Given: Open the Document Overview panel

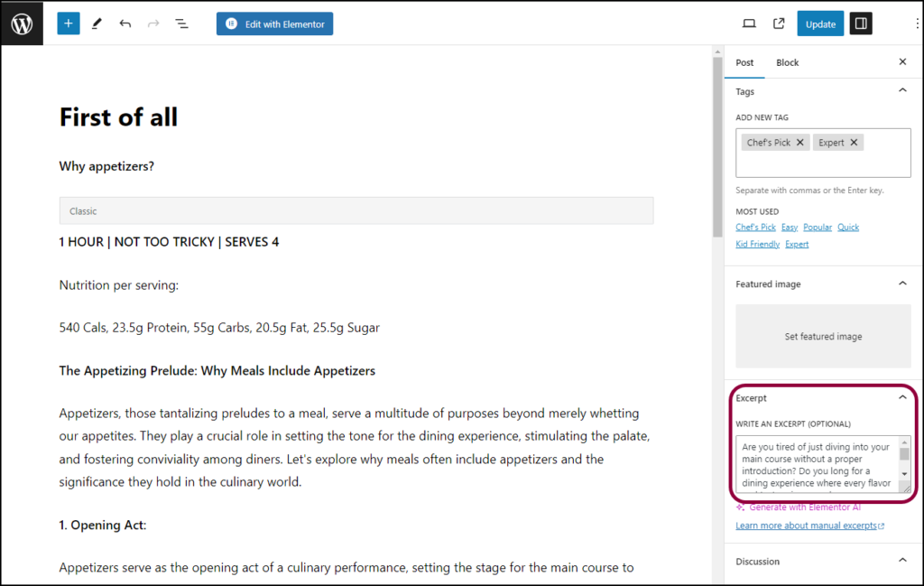Looking at the screenshot, I should point(181,23).
